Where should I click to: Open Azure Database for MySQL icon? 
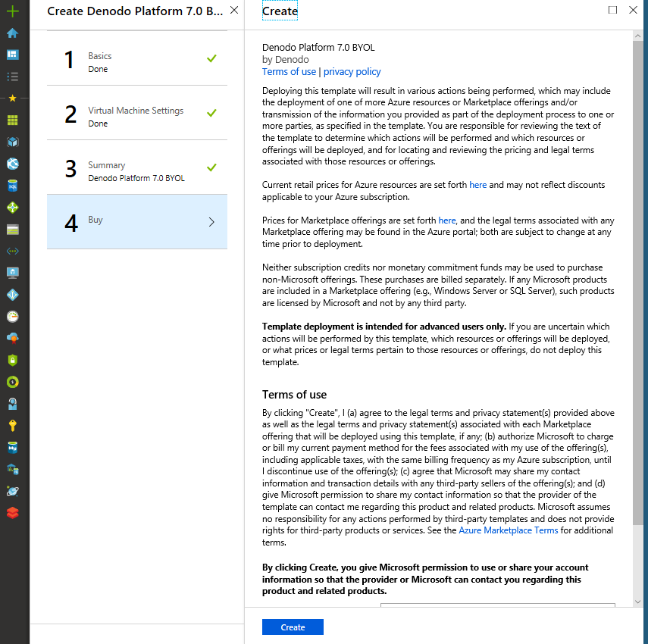point(13,447)
